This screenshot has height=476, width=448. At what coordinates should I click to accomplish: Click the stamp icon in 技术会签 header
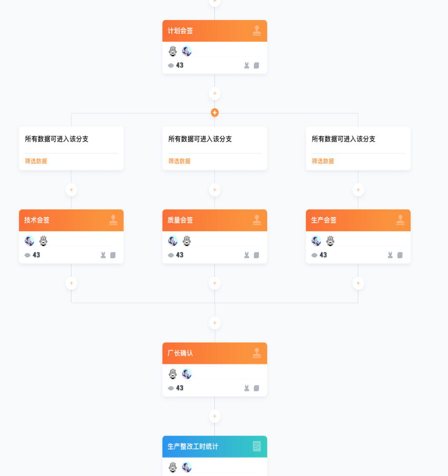coord(113,220)
